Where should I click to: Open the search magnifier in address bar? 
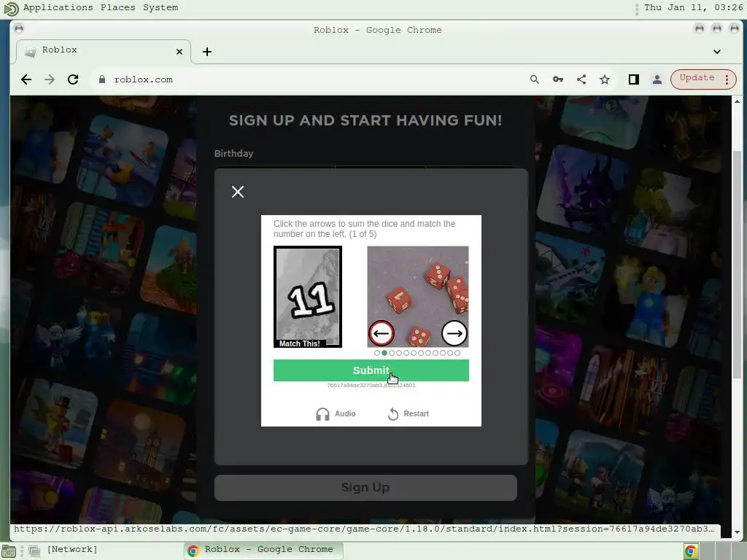535,79
